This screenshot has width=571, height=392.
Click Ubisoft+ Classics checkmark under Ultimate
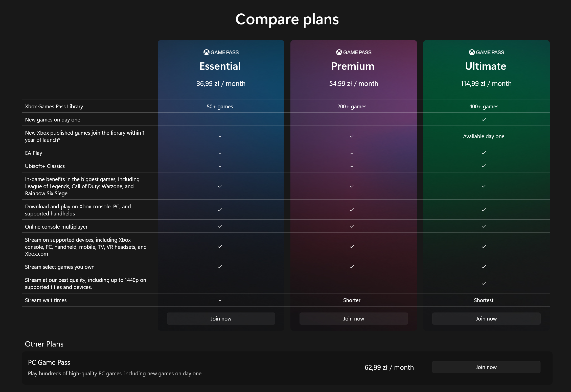(484, 166)
